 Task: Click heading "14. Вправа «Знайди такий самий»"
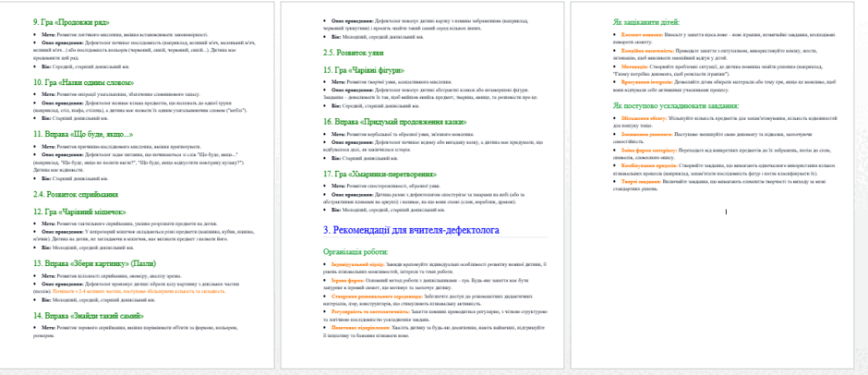(x=88, y=316)
